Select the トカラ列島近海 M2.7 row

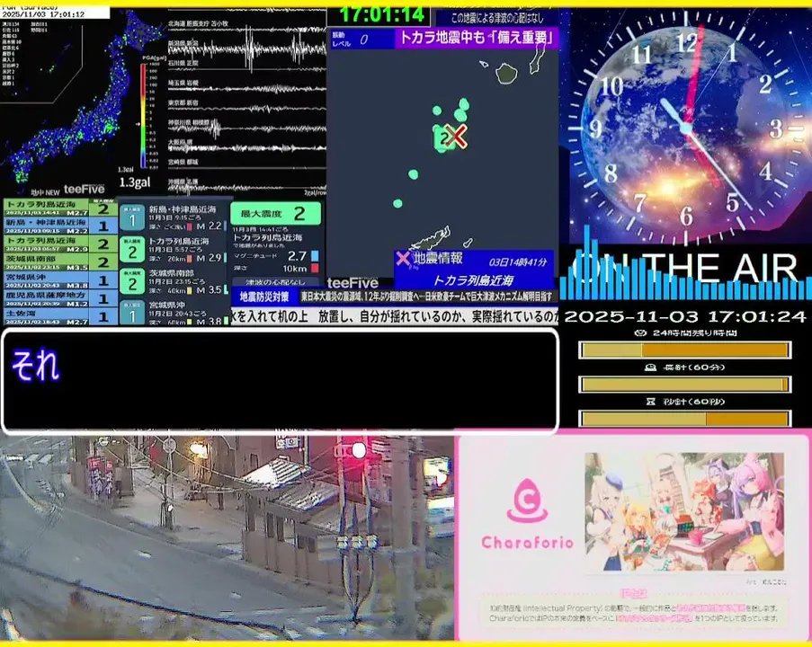[x=60, y=208]
